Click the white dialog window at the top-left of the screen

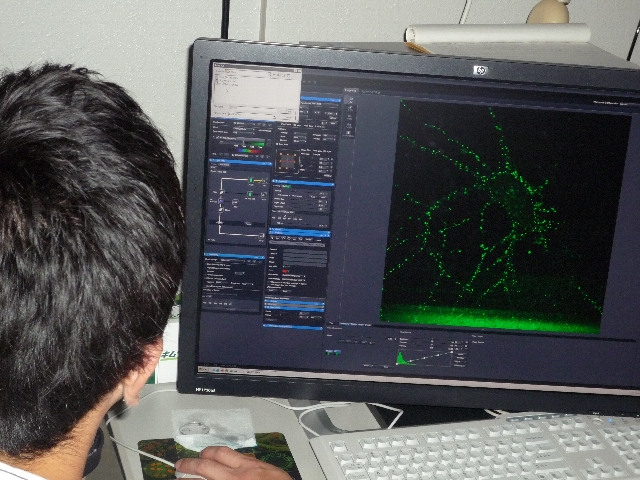tap(256, 91)
